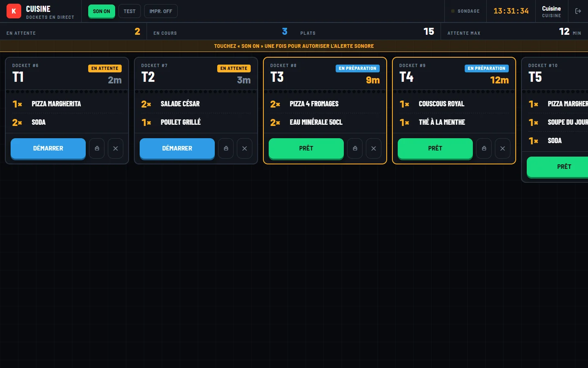Dismiss docket T4 using X icon

(503, 148)
